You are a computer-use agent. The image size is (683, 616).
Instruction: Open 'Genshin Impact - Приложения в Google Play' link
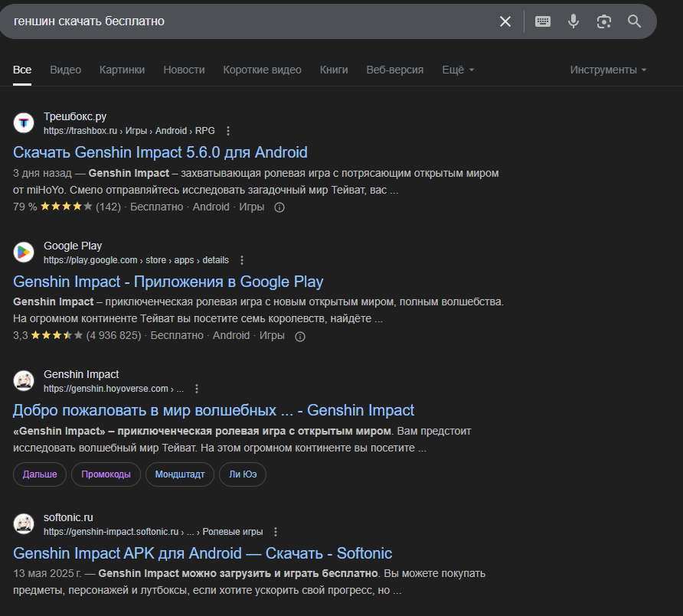168,282
